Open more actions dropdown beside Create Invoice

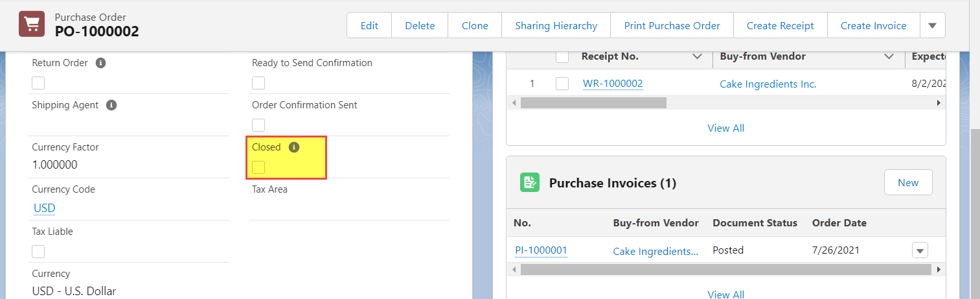coord(932,26)
